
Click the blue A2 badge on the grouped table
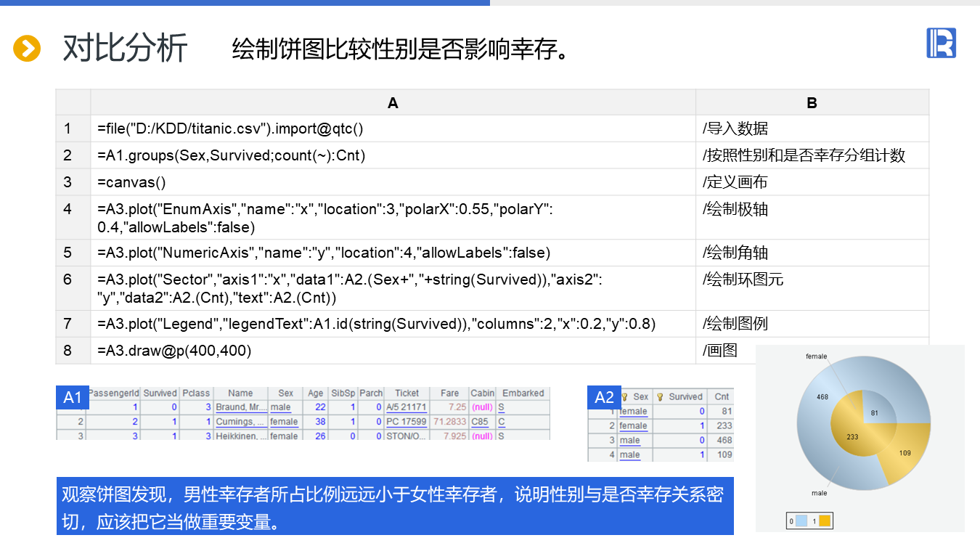click(x=604, y=397)
